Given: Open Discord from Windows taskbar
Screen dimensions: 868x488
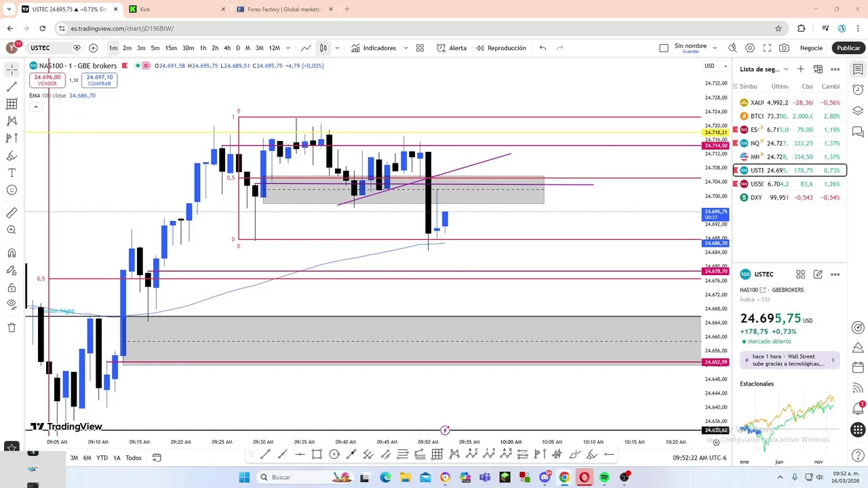Looking at the screenshot, I should [545, 477].
